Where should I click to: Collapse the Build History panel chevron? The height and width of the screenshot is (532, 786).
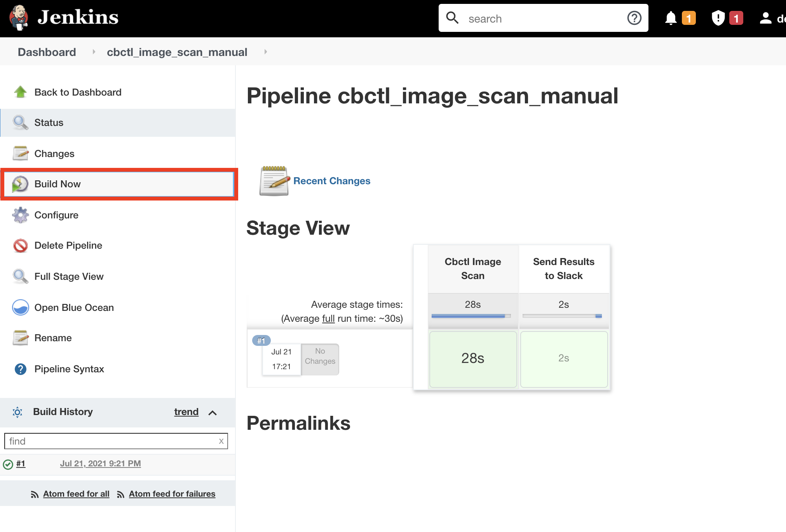(213, 413)
